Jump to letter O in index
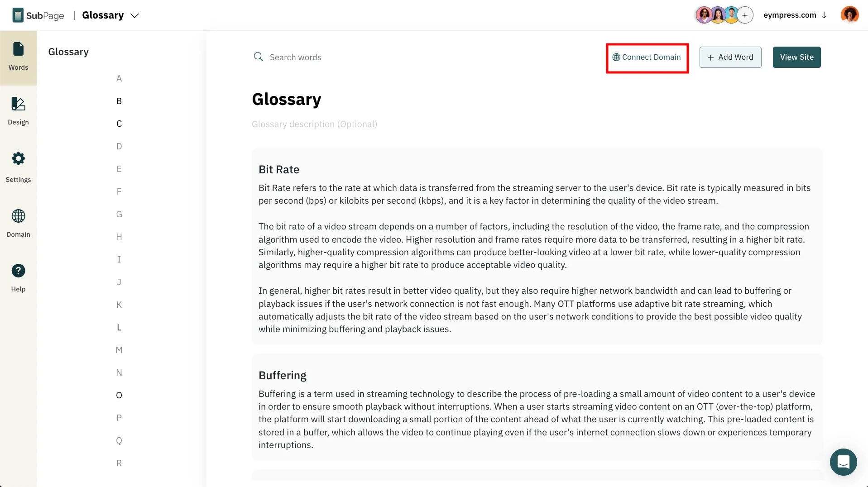The width and height of the screenshot is (868, 487). 119,395
